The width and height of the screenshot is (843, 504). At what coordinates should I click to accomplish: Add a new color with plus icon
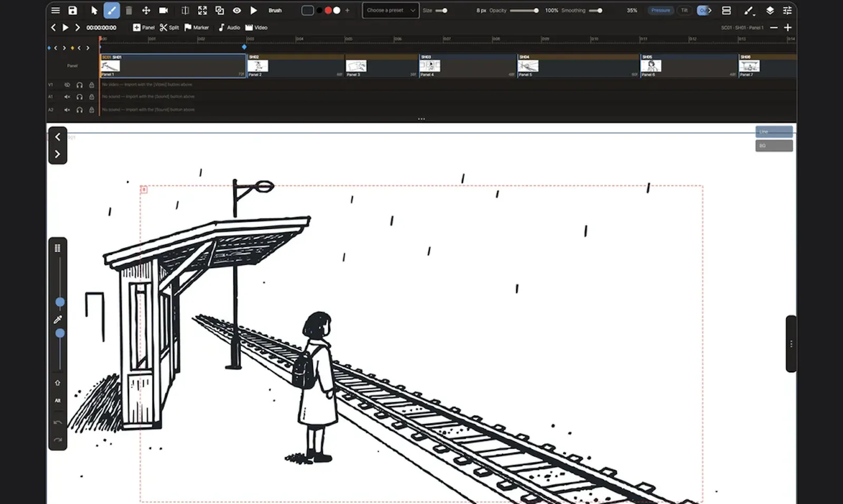coord(347,10)
